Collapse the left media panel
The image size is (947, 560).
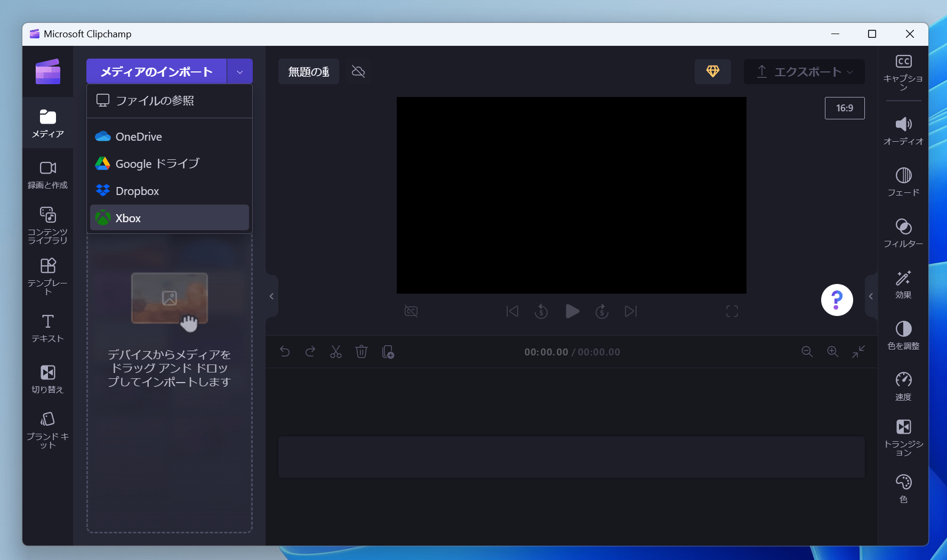pyautogui.click(x=272, y=296)
